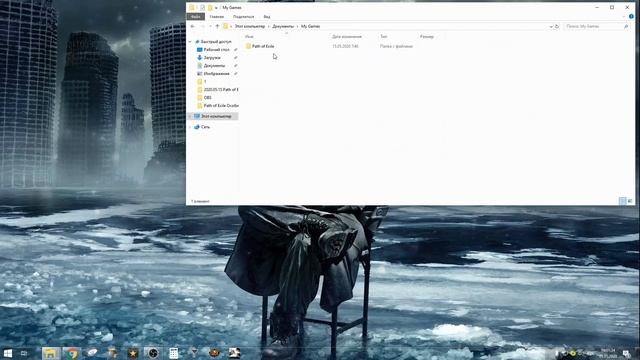This screenshot has width=640, height=360.
Task: Go up one folder level
Action: (x=217, y=26)
